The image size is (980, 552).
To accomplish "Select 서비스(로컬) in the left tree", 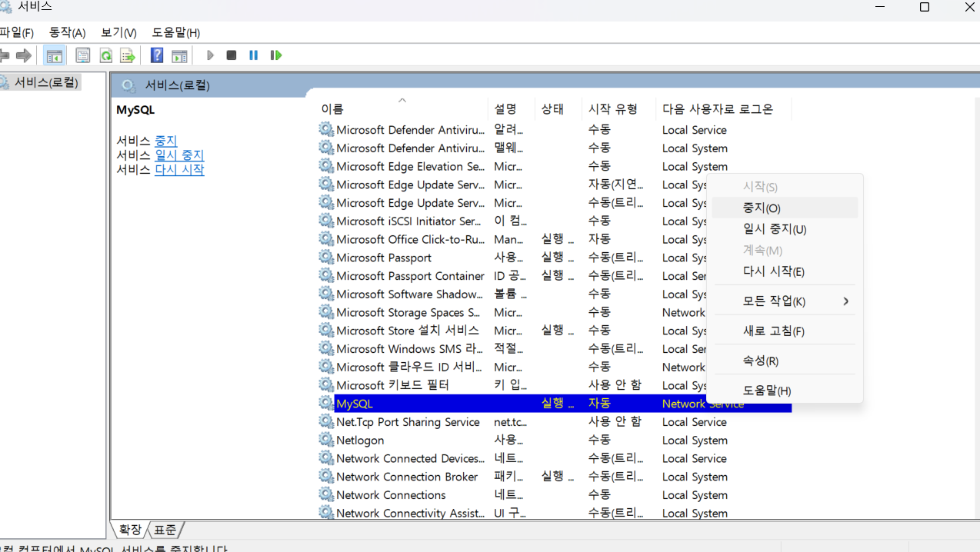I will pyautogui.click(x=46, y=82).
